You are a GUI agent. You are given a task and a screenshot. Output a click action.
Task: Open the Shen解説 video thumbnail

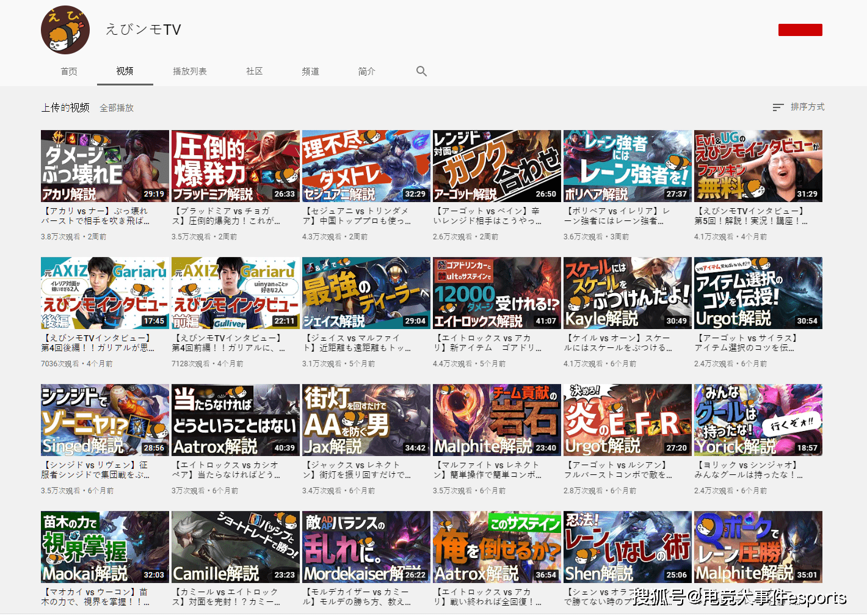point(628,547)
